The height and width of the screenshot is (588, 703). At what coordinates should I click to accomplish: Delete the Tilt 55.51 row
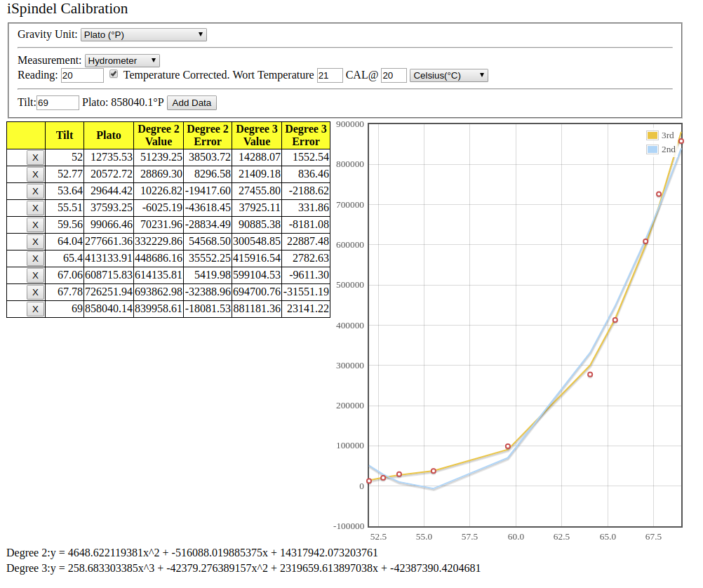[x=35, y=208]
